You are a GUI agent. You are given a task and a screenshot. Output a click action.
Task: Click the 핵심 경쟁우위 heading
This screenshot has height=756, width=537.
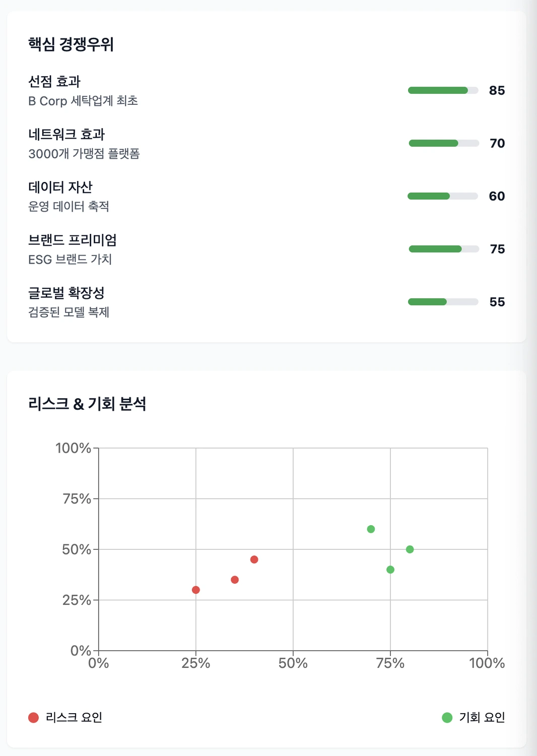pos(71,44)
